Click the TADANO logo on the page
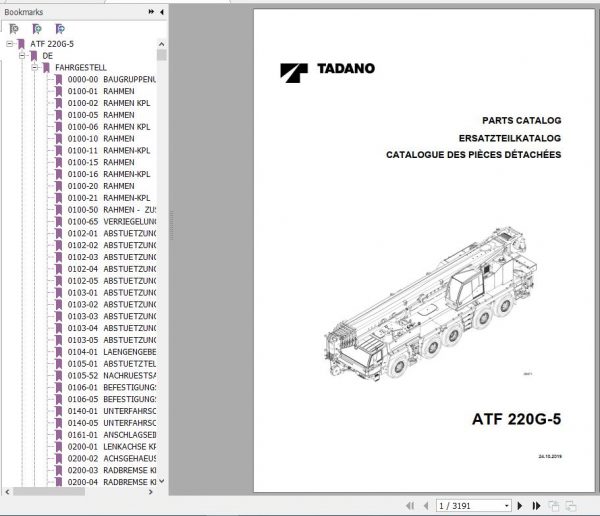 click(327, 72)
